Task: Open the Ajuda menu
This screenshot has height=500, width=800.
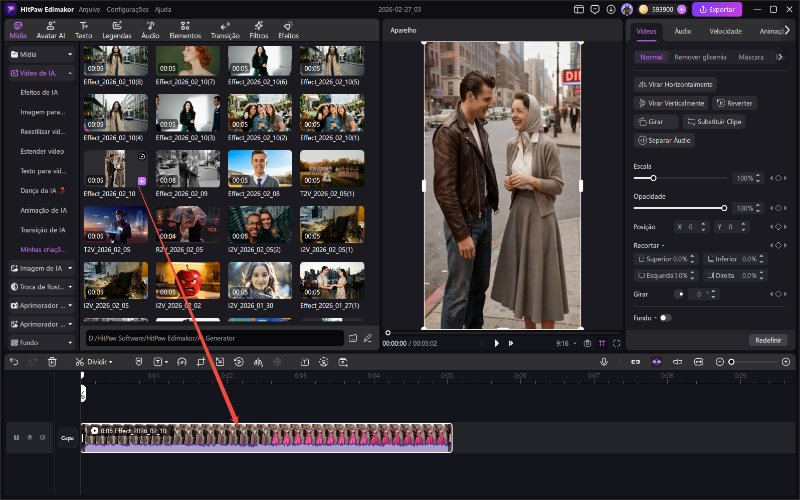Action: [x=163, y=9]
